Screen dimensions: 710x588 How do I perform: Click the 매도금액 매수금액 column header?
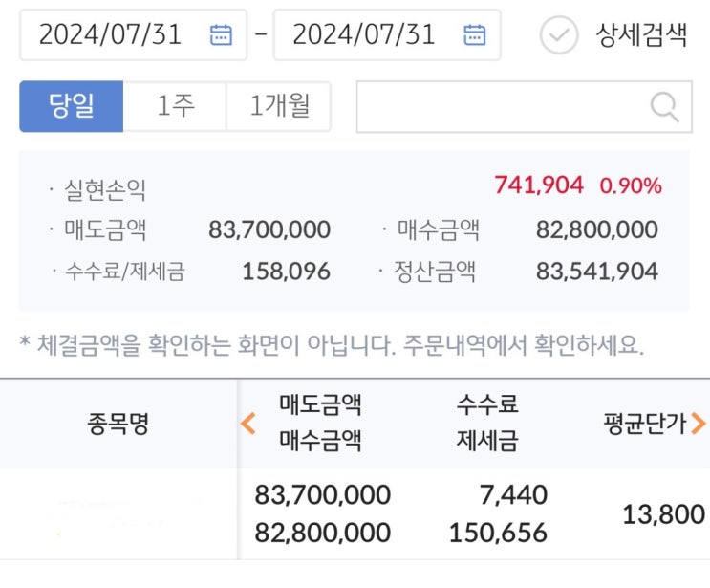320,423
